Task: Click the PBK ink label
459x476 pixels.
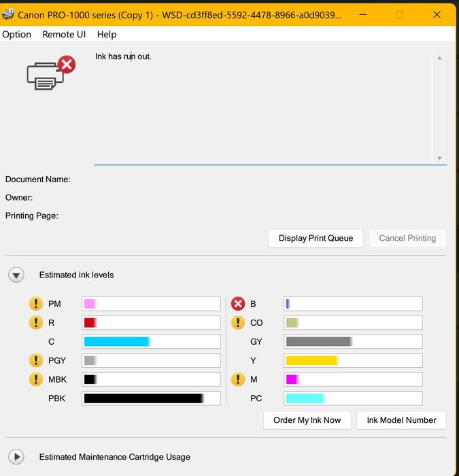Action: (56, 398)
